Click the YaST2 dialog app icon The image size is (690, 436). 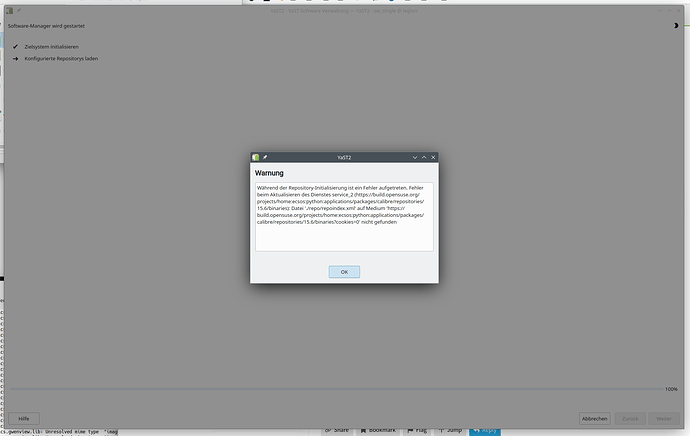pyautogui.click(x=256, y=157)
